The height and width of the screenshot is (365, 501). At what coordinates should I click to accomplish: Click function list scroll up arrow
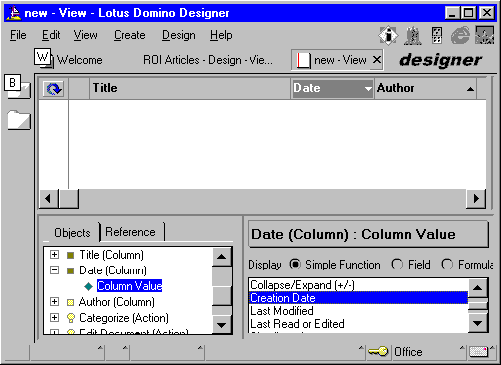pos(478,288)
